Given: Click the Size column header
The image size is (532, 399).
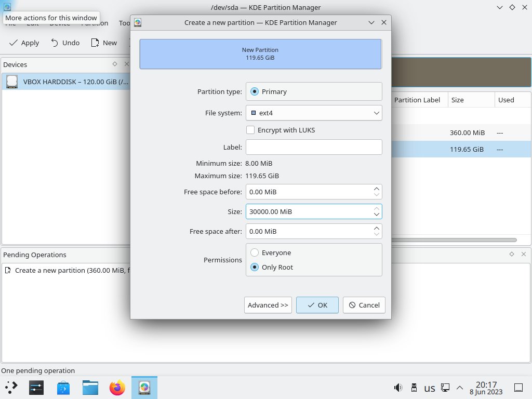Looking at the screenshot, I should pyautogui.click(x=471, y=100).
